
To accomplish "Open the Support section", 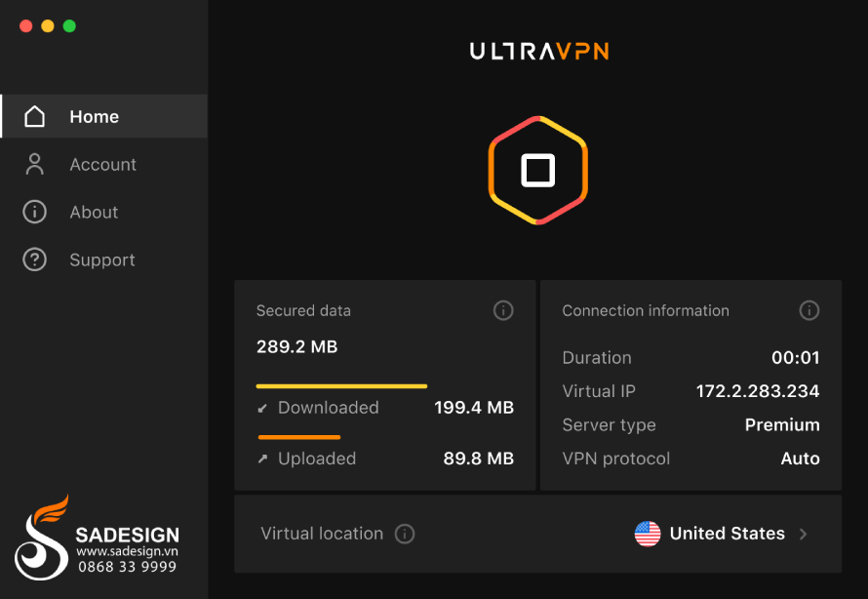I will (x=104, y=260).
